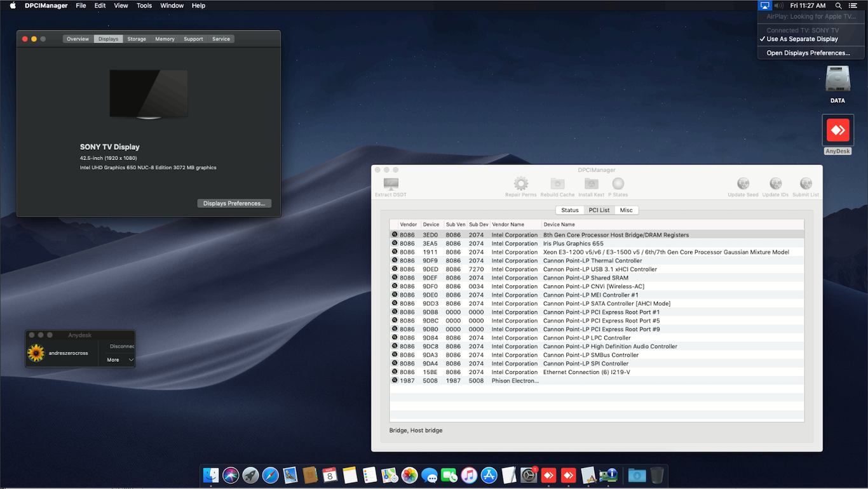This screenshot has width=868, height=489.
Task: Open the Window menu
Action: [172, 5]
